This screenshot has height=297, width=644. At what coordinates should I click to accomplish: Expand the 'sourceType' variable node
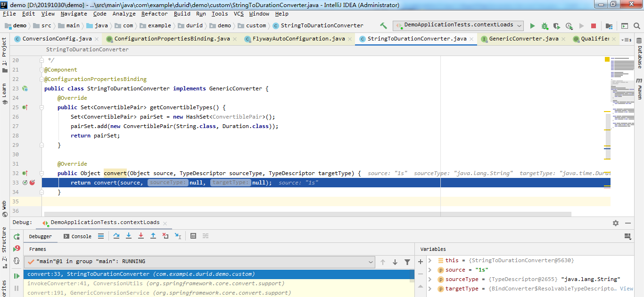click(430, 279)
